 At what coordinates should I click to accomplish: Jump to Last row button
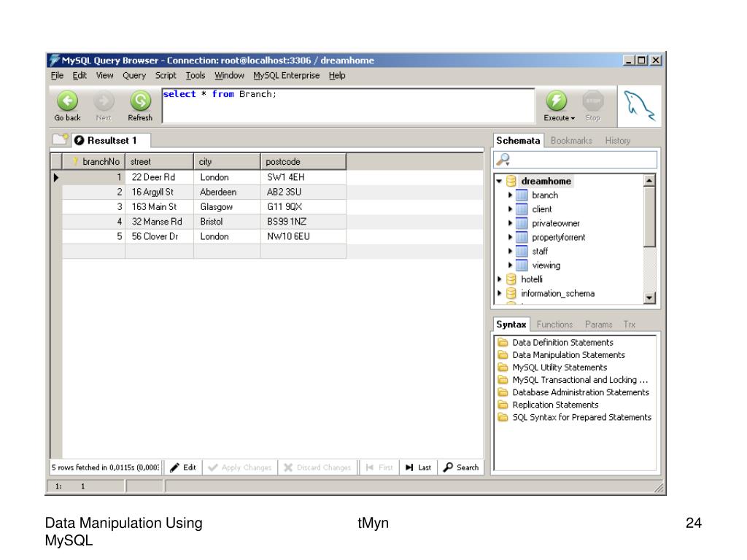click(418, 467)
